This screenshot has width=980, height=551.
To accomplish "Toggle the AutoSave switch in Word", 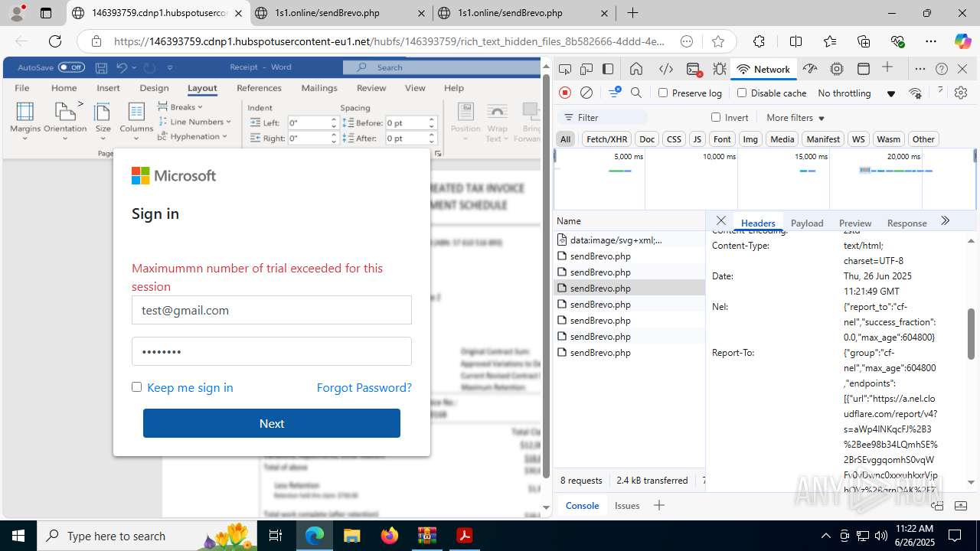I will 71,67.
